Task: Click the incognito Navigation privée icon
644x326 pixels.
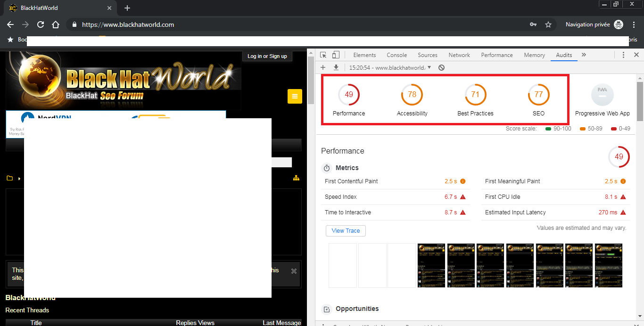Action: coord(619,24)
